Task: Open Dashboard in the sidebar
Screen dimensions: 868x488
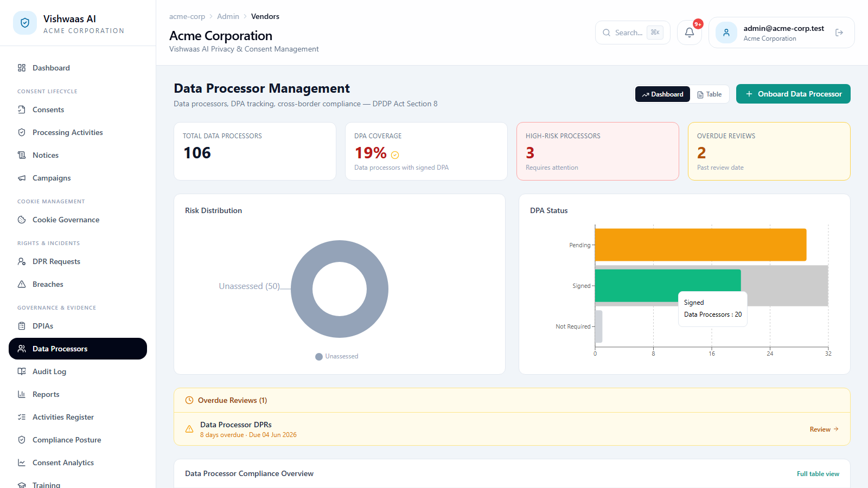Action: click(x=78, y=68)
